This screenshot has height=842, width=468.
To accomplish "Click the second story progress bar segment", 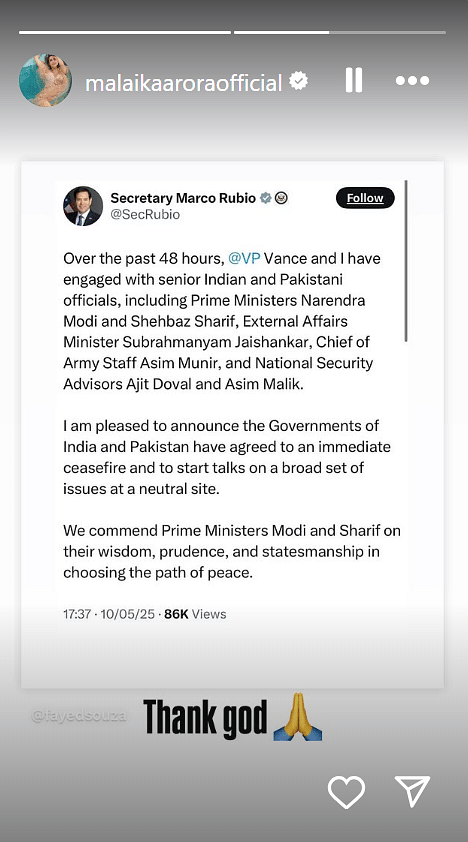I will [x=340, y=33].
